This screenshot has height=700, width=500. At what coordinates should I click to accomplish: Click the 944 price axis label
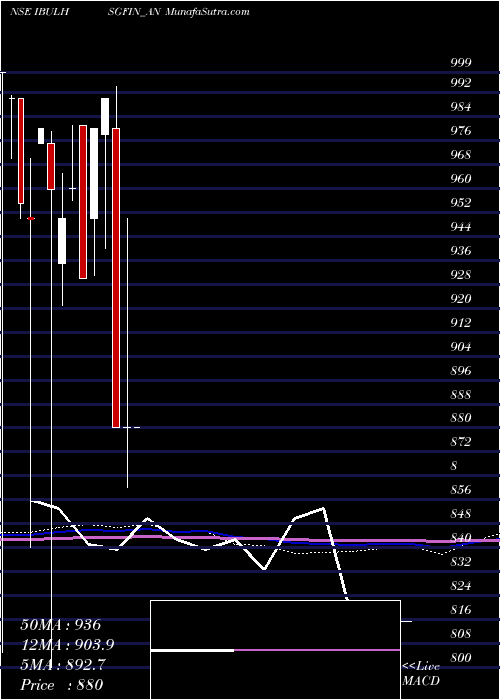[x=460, y=226]
